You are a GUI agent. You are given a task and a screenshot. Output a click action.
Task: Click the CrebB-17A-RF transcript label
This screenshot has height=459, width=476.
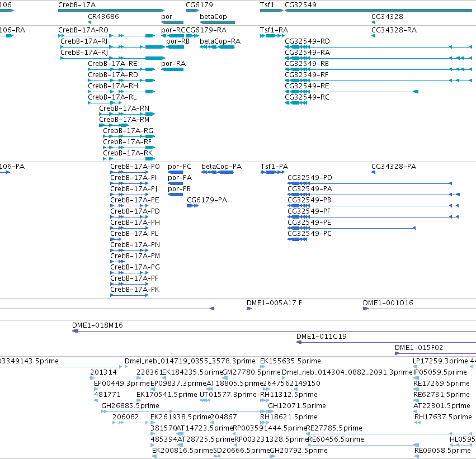127,142
